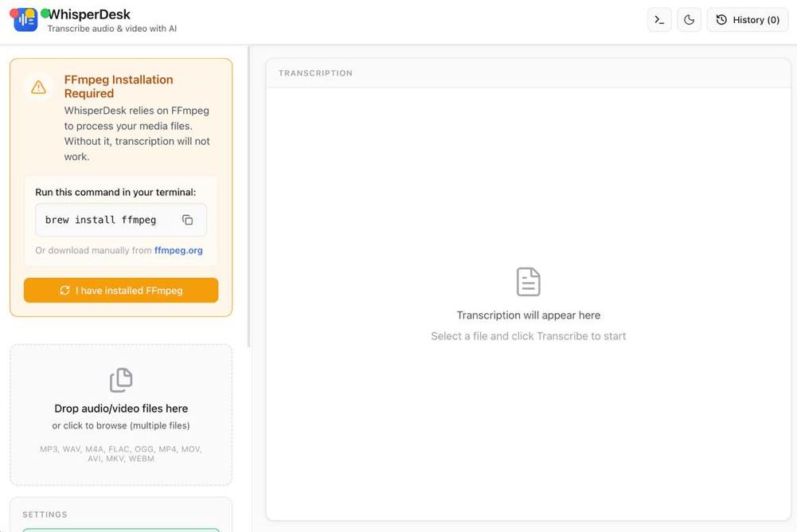Open the ffmpeg.org download link

coord(178,250)
